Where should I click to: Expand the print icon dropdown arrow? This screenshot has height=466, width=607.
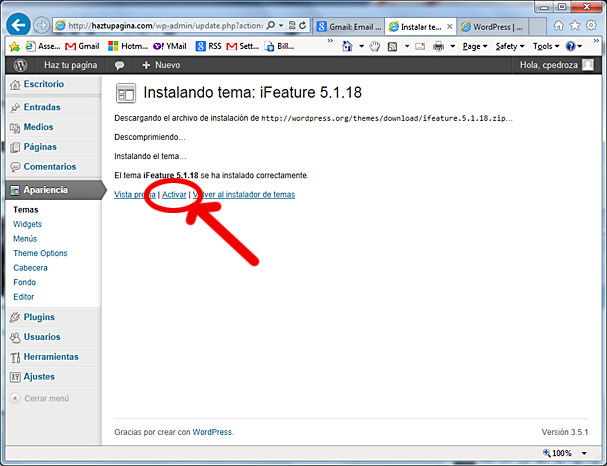point(453,46)
